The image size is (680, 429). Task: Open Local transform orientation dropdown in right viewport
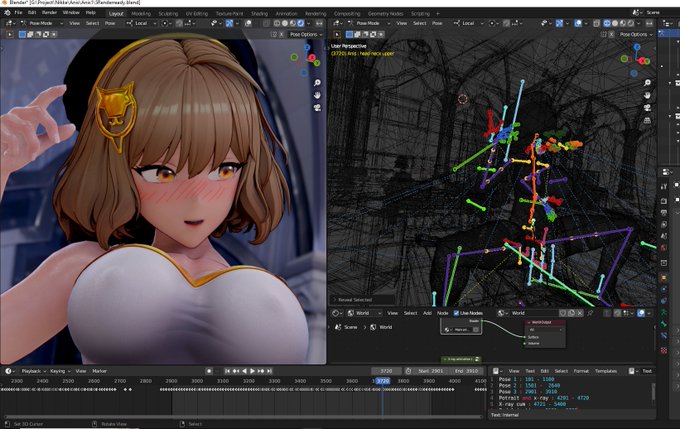469,23
